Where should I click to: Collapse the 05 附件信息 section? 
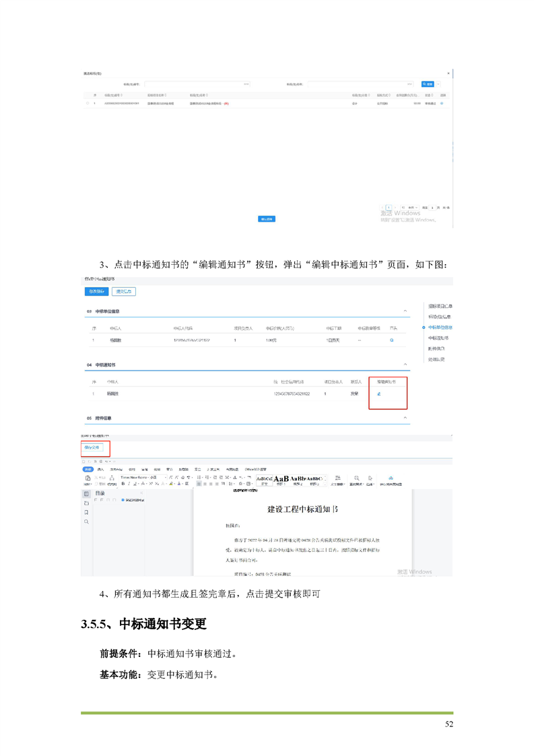[405, 418]
